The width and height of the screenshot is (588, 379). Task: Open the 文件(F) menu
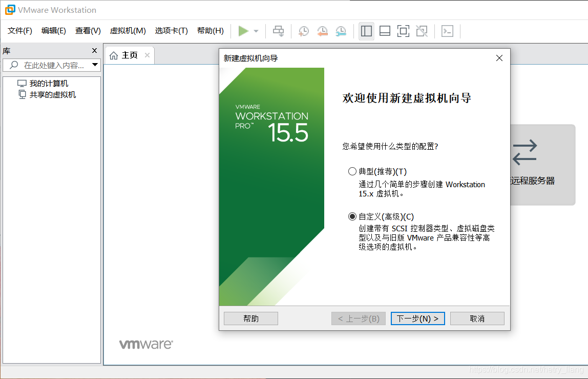tap(20, 31)
